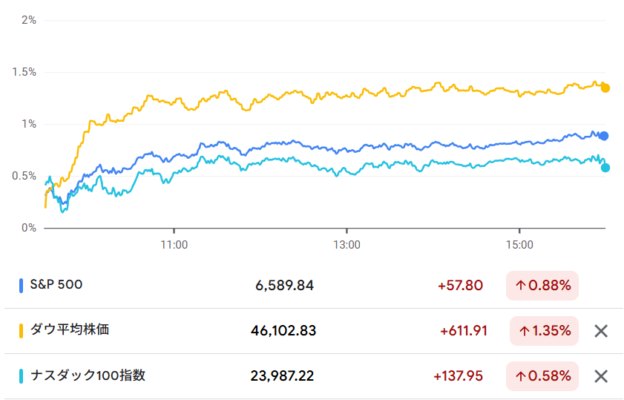Remove ダウ平均株価 with its X icon
This screenshot has height=400, width=624.
point(601,331)
